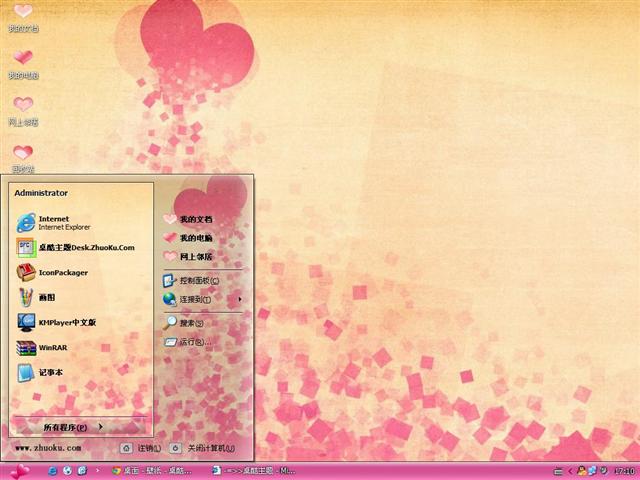Click the 关闭计算机 shutdown button
This screenshot has height=480, width=640.
(203, 448)
